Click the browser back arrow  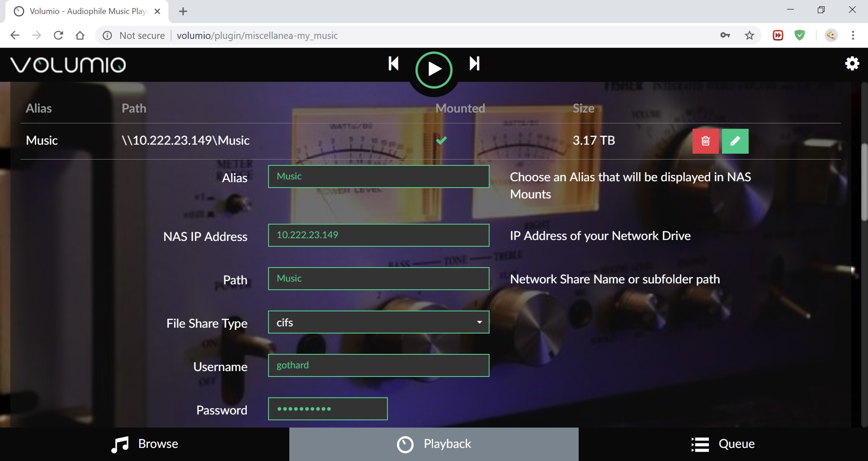click(x=15, y=35)
